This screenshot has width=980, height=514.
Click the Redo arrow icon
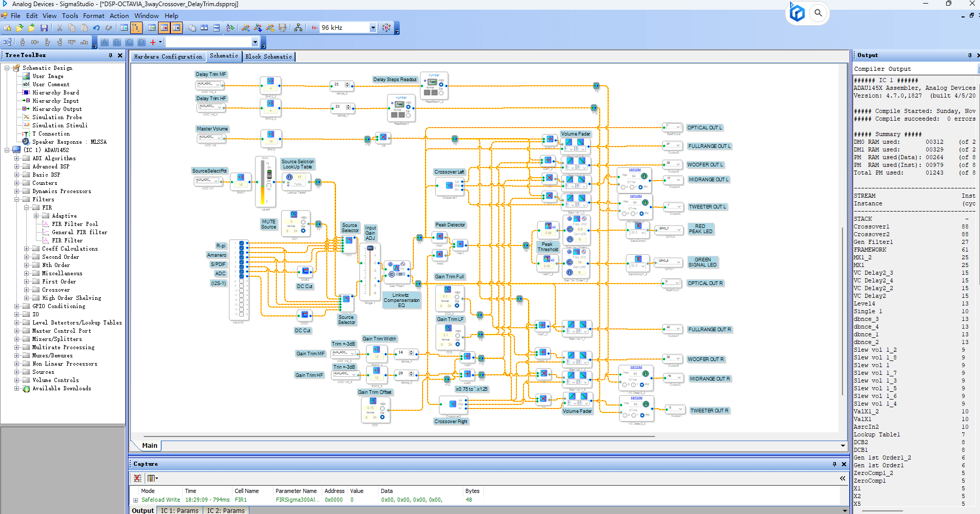(x=109, y=28)
